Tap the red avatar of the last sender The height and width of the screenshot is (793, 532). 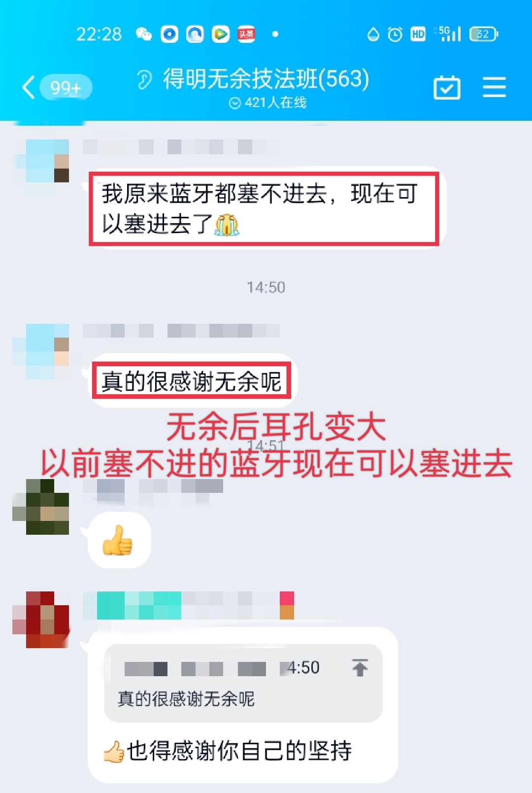41,620
